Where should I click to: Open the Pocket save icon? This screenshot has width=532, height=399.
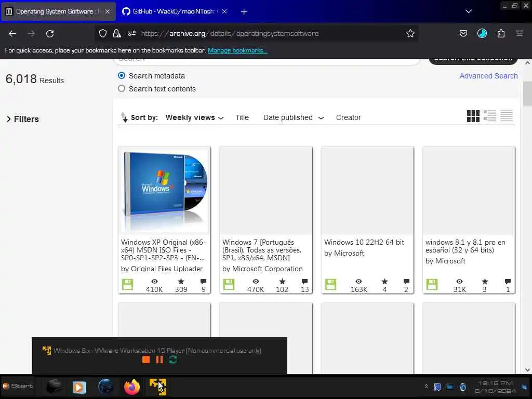click(463, 33)
